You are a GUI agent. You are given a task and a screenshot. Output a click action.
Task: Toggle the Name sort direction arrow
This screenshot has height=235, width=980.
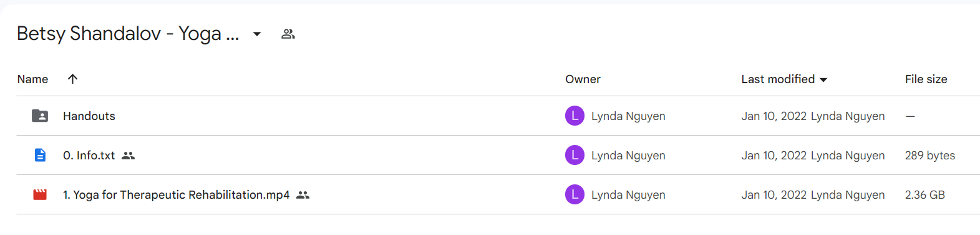tap(72, 79)
